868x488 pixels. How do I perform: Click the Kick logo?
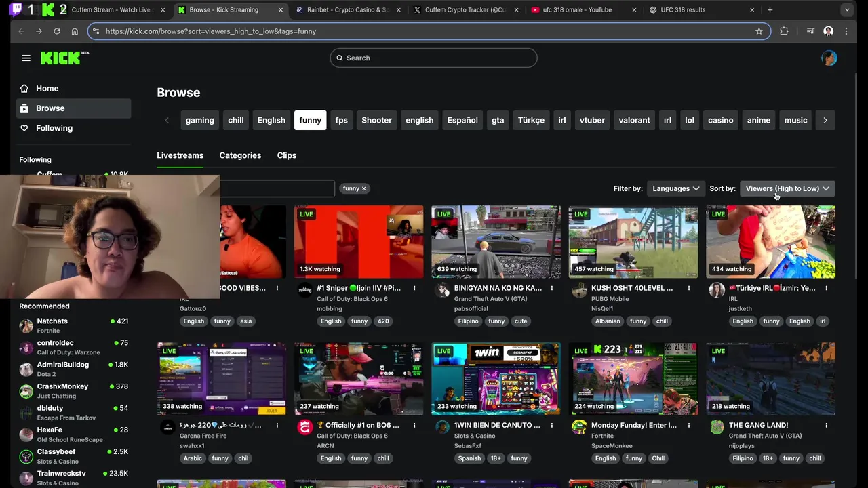tap(64, 58)
